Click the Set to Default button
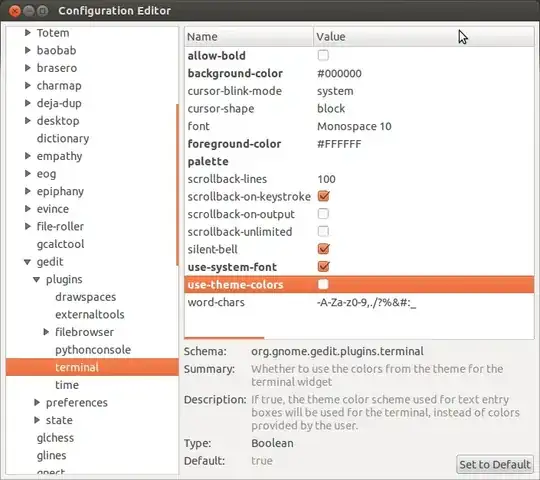This screenshot has width=540, height=480. coord(495,464)
